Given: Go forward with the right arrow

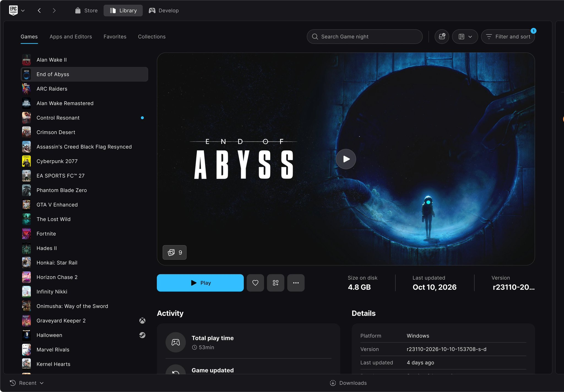Looking at the screenshot, I should pyautogui.click(x=54, y=10).
